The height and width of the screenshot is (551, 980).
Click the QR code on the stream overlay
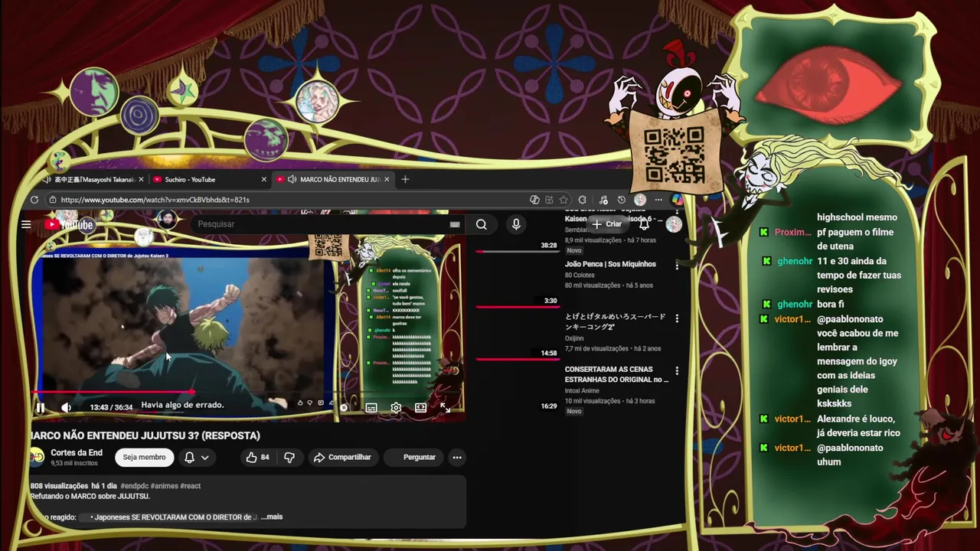674,155
